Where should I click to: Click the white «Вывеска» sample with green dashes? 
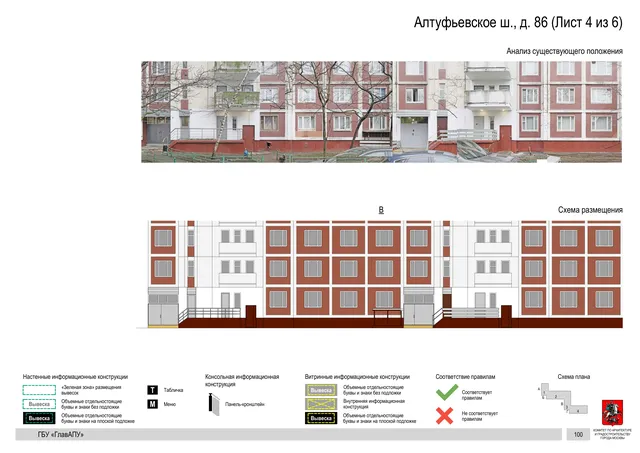pyautogui.click(x=39, y=404)
